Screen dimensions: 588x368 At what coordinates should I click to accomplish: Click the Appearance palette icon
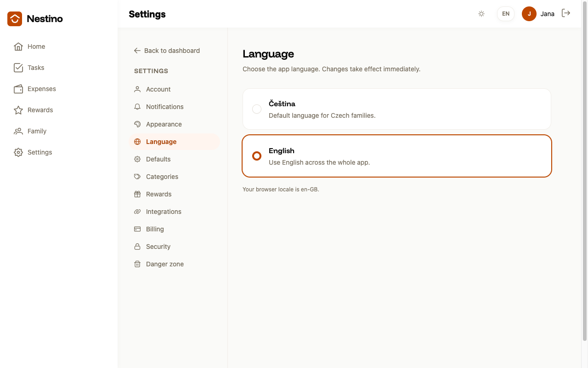[x=137, y=124]
